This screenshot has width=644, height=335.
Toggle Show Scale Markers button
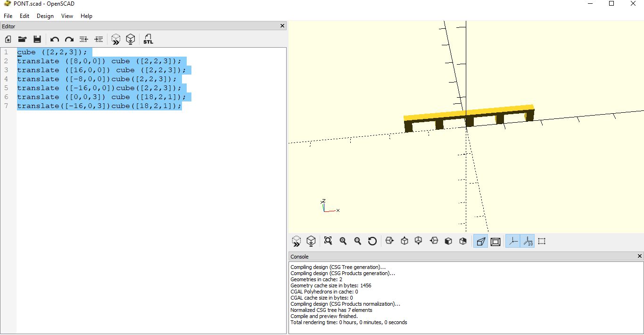[528, 242]
